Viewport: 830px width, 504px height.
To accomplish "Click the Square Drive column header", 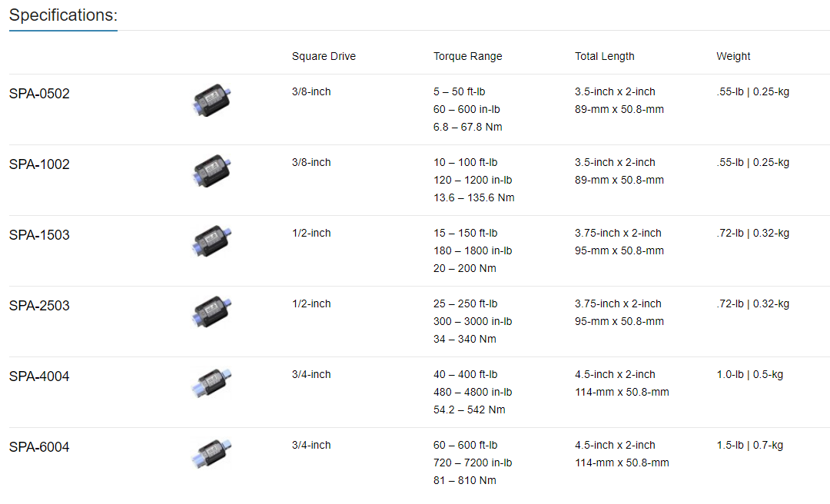I will [x=324, y=56].
